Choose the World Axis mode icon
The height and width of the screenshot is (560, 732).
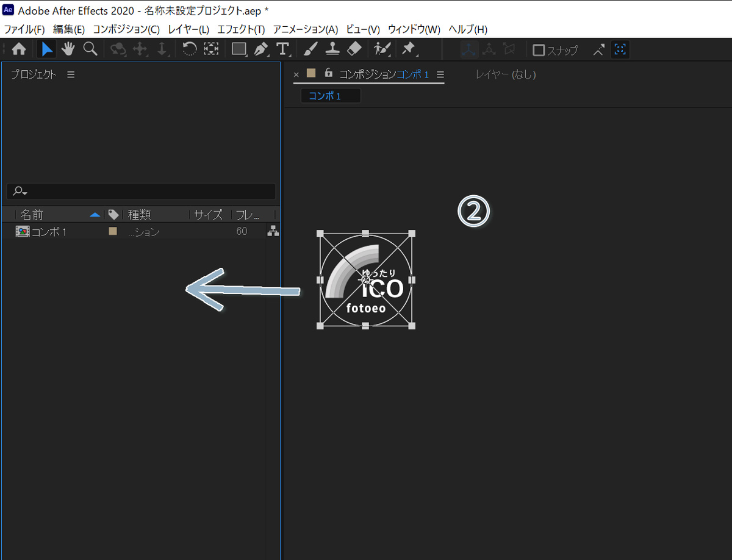coord(489,49)
